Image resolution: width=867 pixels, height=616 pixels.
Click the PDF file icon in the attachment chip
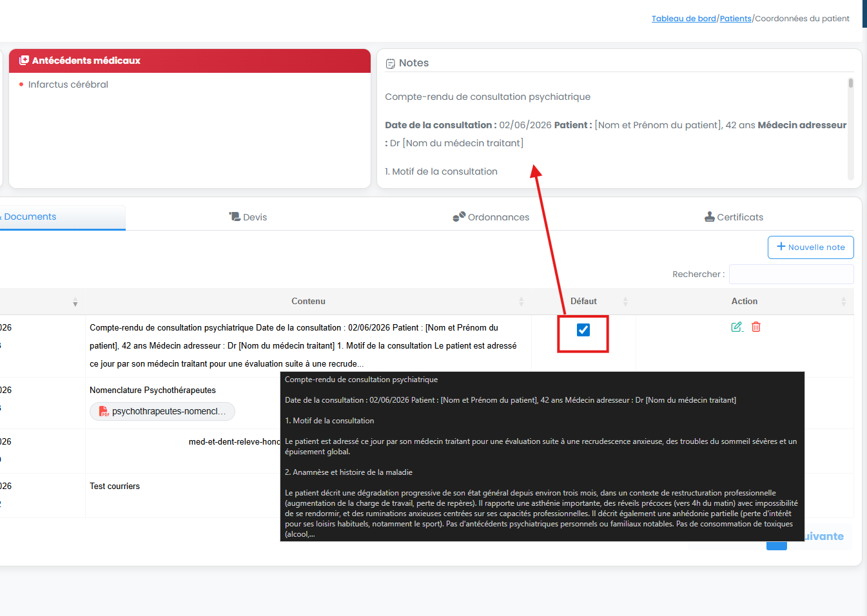[x=104, y=411]
